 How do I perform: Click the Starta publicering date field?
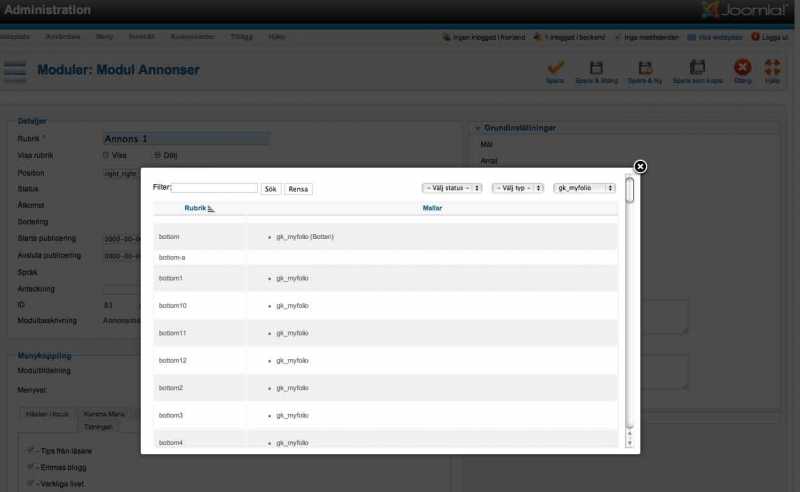point(121,239)
